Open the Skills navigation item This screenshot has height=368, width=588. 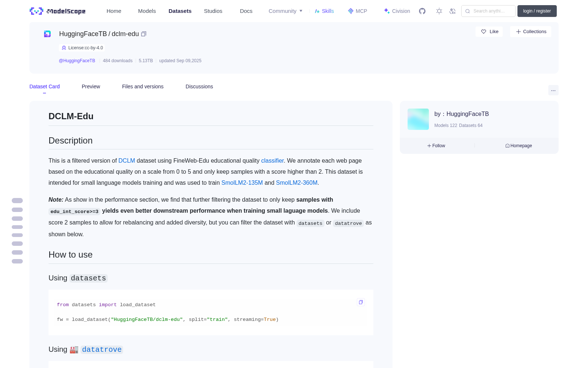(x=325, y=11)
